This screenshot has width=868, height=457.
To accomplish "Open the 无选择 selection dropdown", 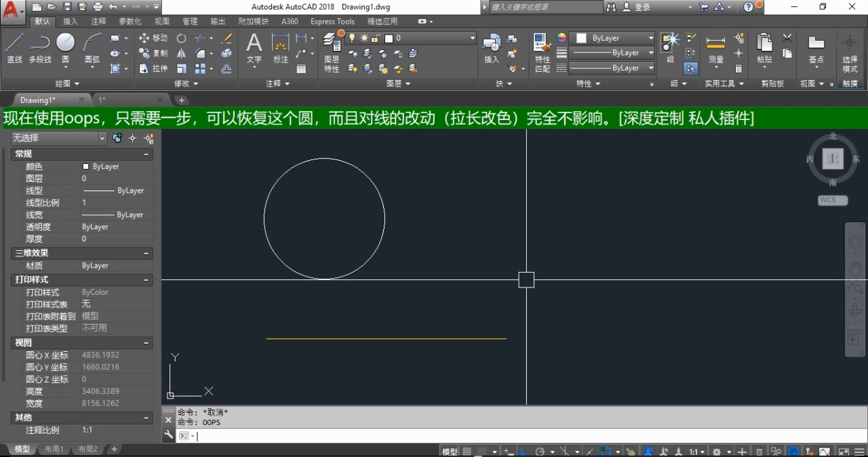I will pos(59,138).
